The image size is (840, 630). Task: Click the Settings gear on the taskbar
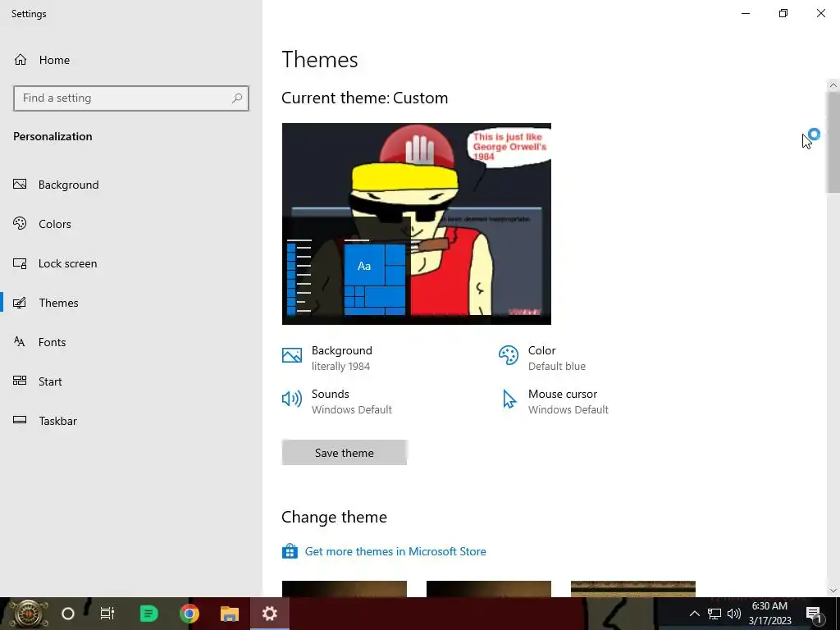click(x=269, y=614)
